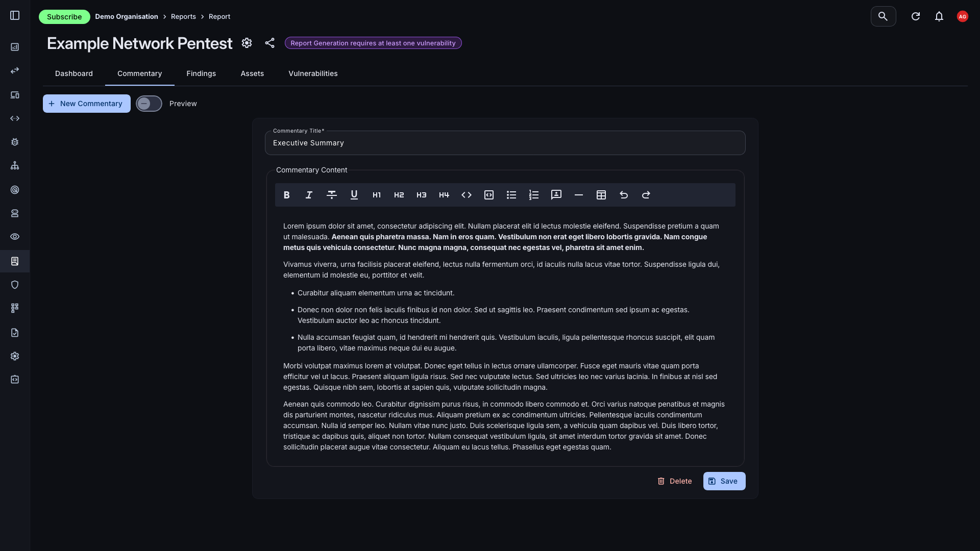Click in the Commentary Title input field
980x551 pixels.
(504, 143)
